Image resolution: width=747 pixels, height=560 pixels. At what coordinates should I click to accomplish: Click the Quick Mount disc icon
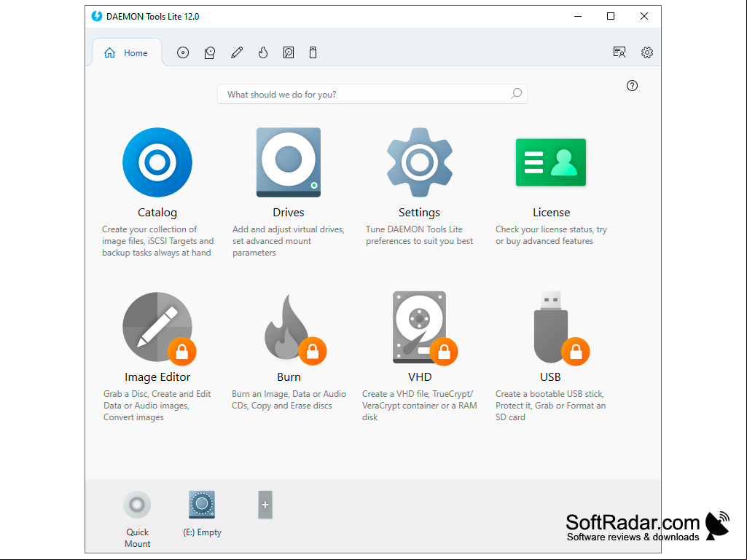point(137,504)
